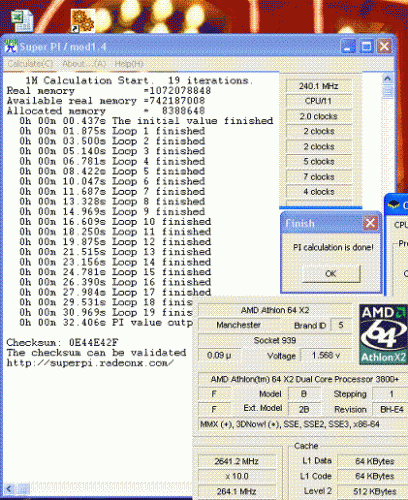Viewport: 408px width, 500px height.
Task: Click the PI calculation is done! message
Action: (333, 248)
